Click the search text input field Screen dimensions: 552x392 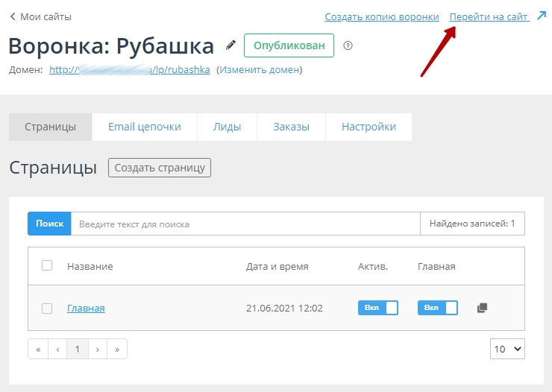245,224
